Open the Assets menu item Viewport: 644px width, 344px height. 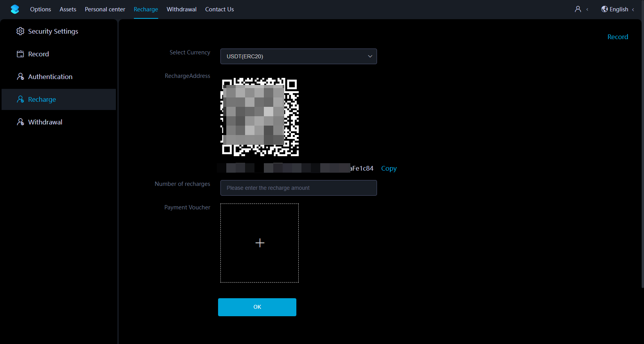coord(68,9)
